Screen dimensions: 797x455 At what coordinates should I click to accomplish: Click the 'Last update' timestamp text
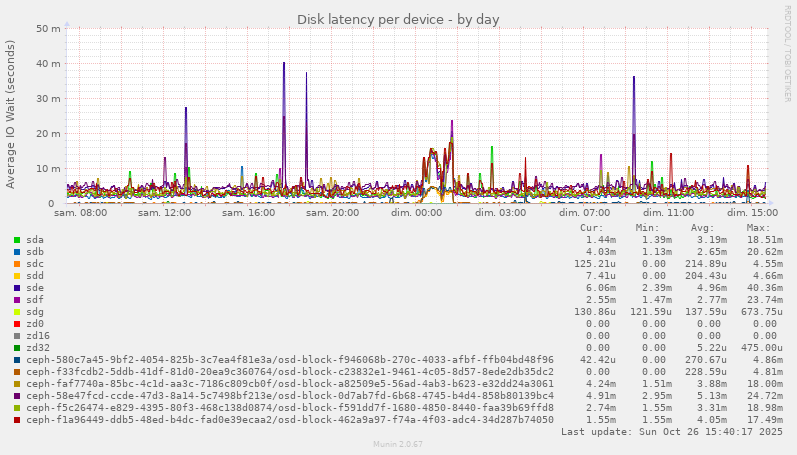pyautogui.click(x=669, y=432)
